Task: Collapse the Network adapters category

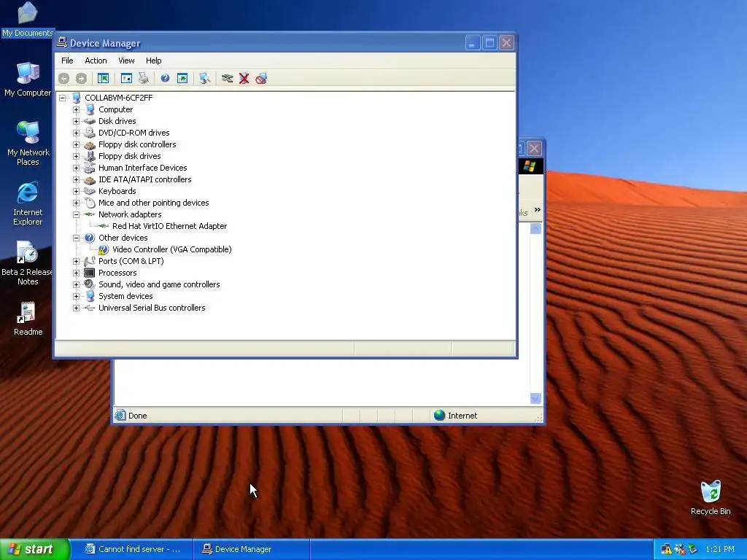Action: (76, 214)
